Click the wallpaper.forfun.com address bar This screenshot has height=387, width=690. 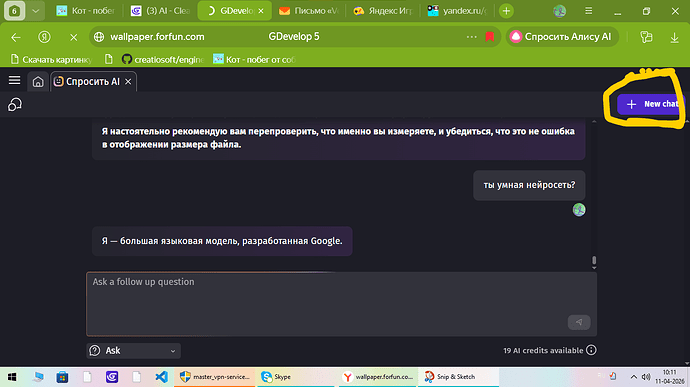coord(157,37)
